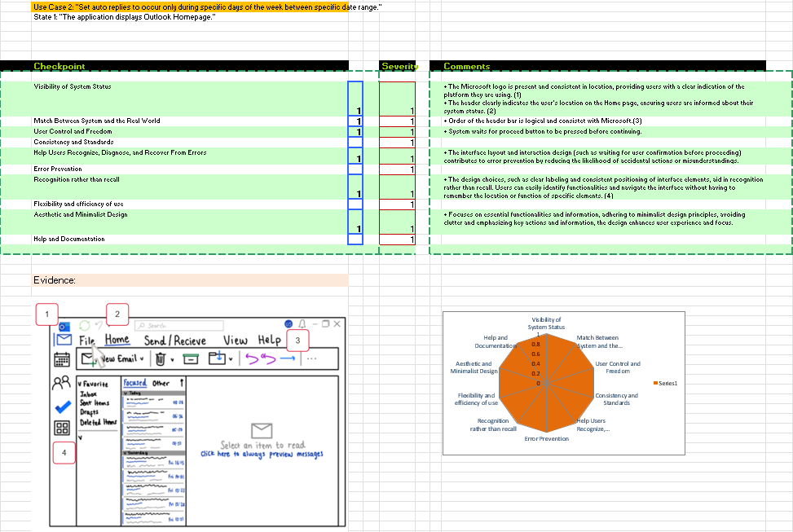The width and height of the screenshot is (793, 532).
Task: Select 'Recognition rather than recall' checkpoint cell
Action: pyautogui.click(x=190, y=187)
